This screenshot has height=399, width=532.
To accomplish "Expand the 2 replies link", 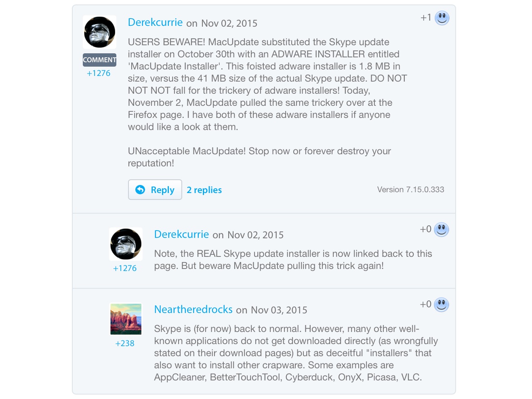I will (204, 190).
